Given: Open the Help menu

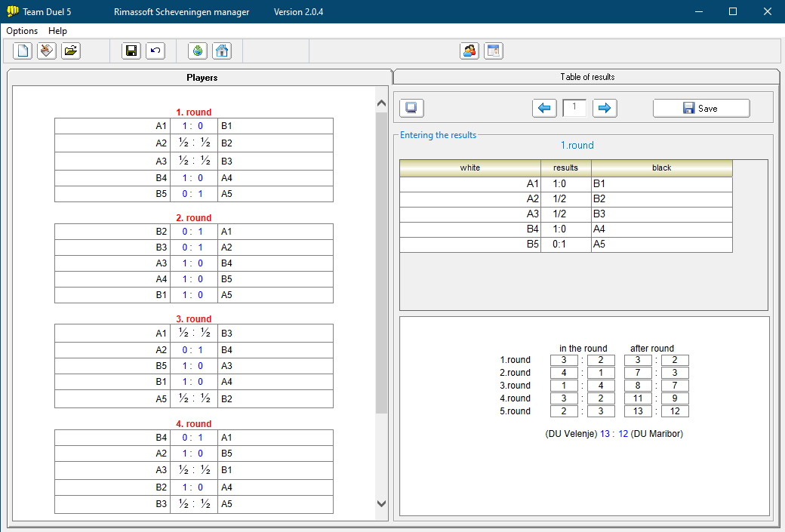Looking at the screenshot, I should tap(57, 31).
